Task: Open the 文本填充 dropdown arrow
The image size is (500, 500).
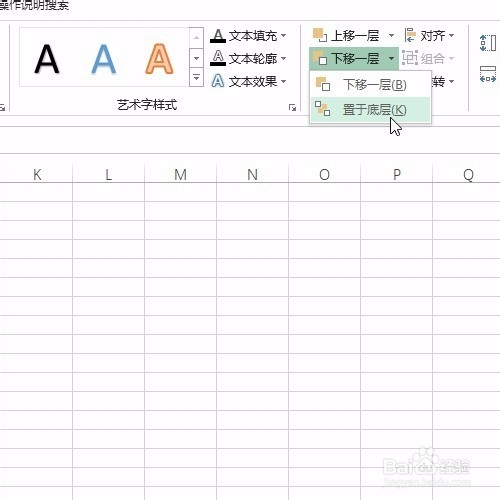Action: (283, 35)
